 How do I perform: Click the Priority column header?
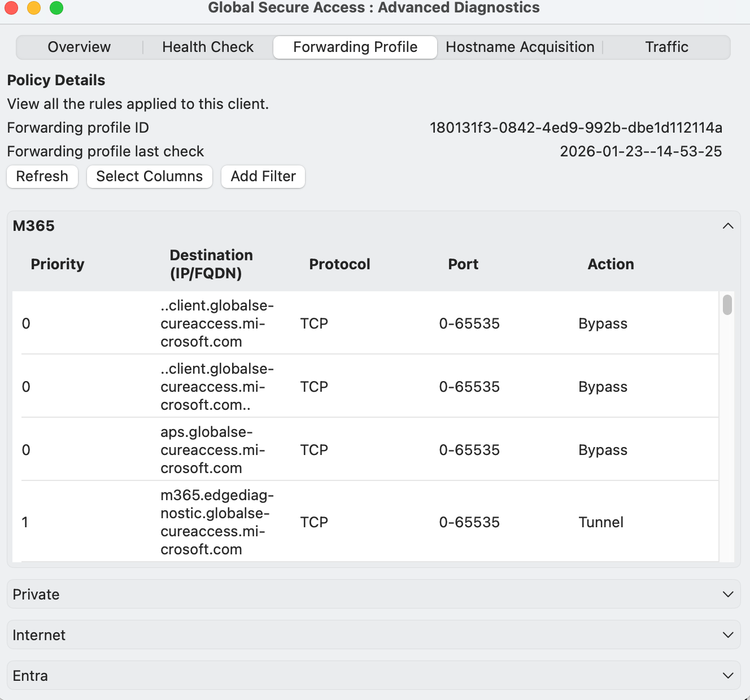[x=58, y=264]
